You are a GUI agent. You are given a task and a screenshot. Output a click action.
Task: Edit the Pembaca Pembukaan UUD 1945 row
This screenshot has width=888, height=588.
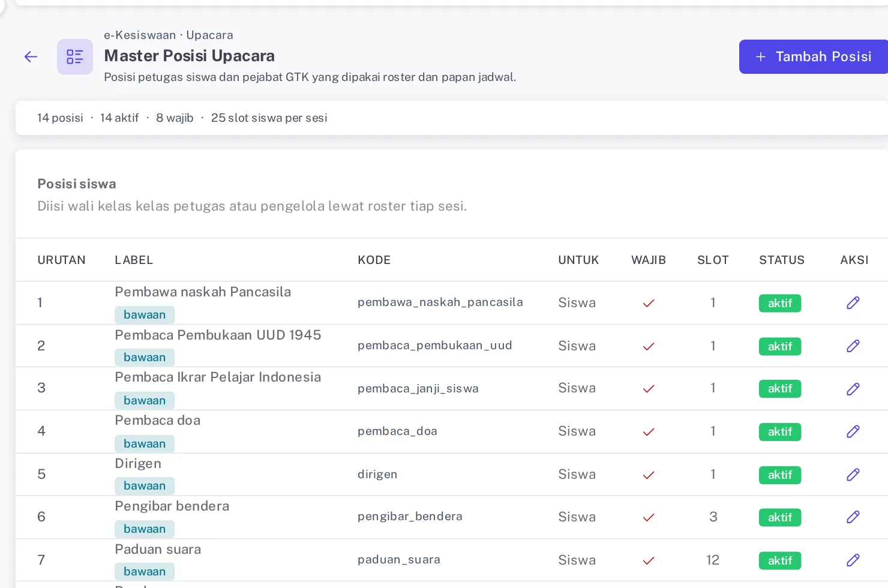(x=853, y=346)
